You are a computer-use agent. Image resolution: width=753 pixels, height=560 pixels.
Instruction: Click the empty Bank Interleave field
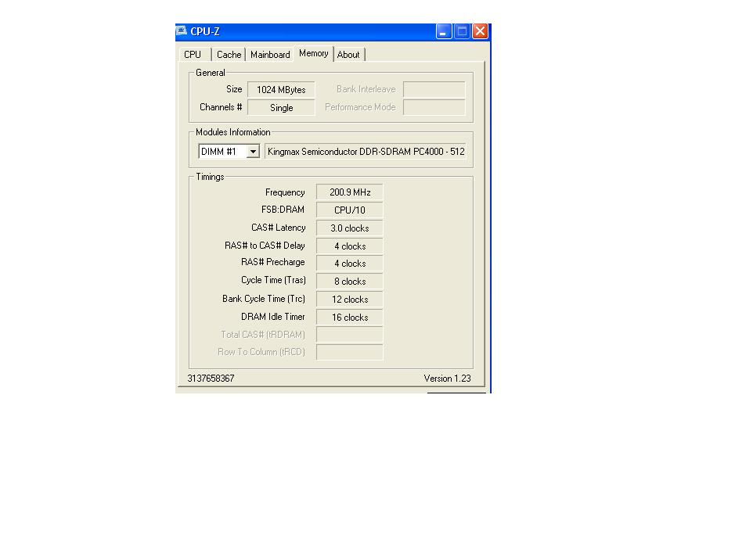point(434,90)
